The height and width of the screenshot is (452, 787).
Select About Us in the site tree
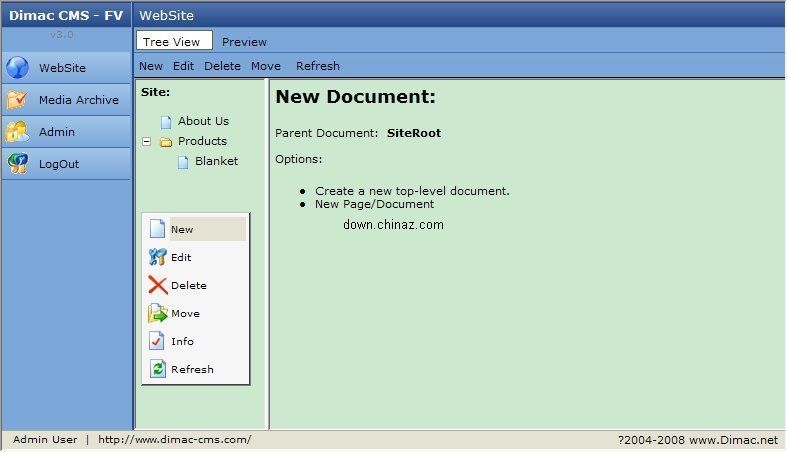click(203, 121)
